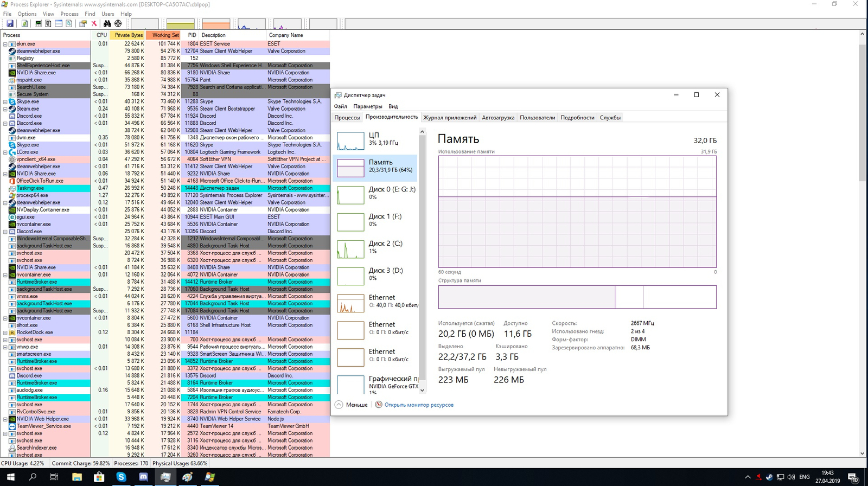Screen dimensions: 868x486
Task: Switch to the Службы tab
Action: pos(610,118)
